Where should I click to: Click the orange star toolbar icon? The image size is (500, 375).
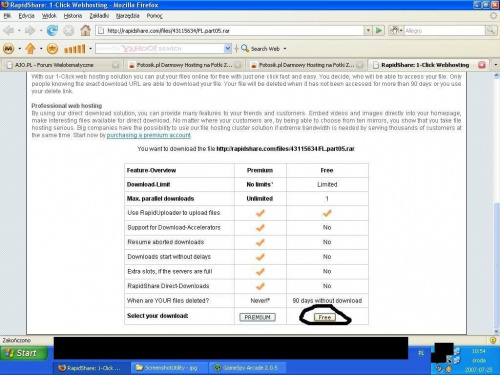(52, 49)
